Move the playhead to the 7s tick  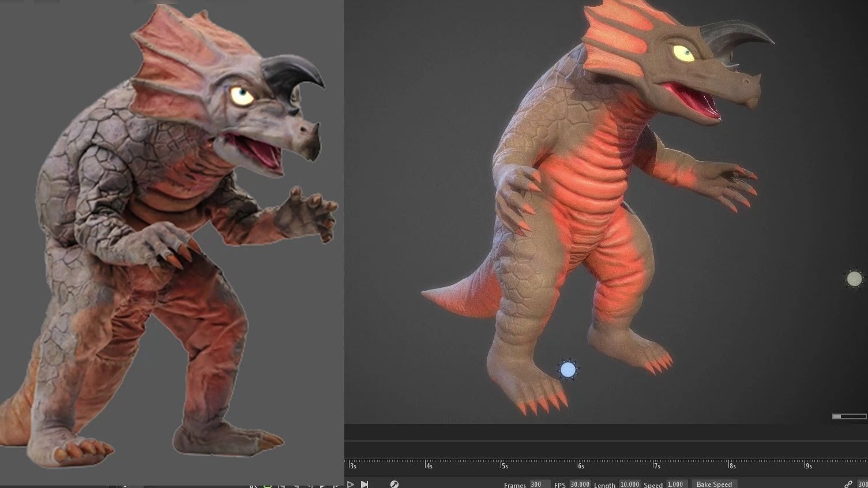coord(653,464)
